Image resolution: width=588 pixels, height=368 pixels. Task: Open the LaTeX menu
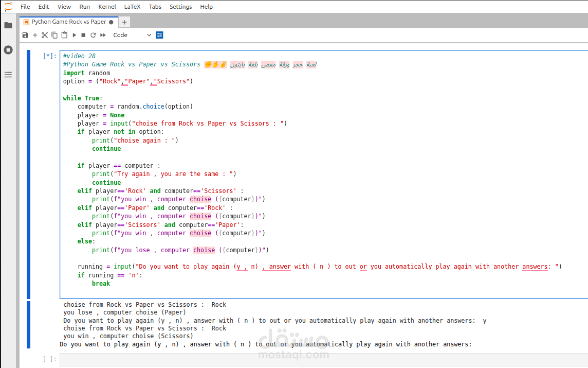click(133, 7)
